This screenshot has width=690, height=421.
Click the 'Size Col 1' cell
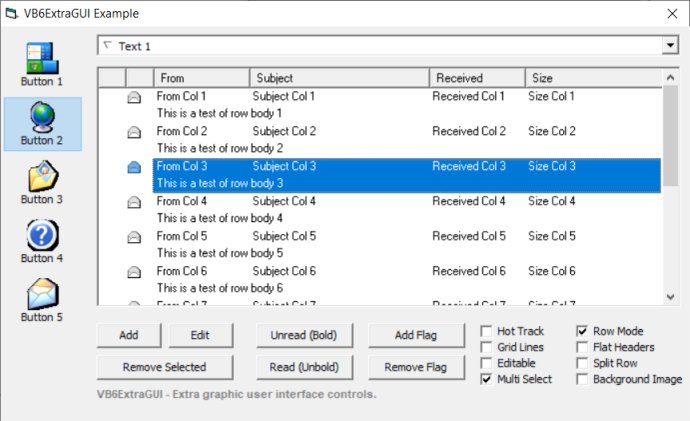551,96
